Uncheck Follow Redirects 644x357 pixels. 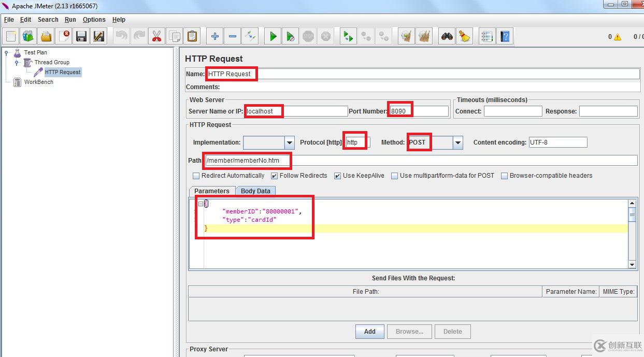[275, 176]
